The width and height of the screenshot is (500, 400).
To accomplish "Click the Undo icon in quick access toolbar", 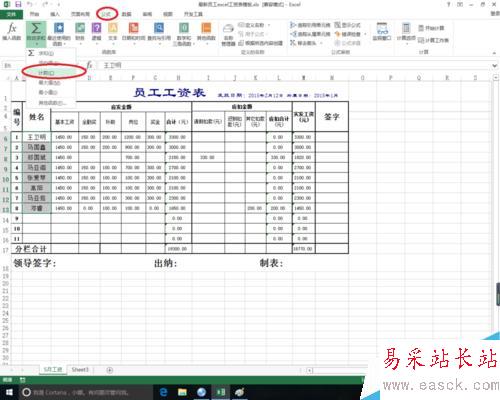I will click(x=30, y=5).
